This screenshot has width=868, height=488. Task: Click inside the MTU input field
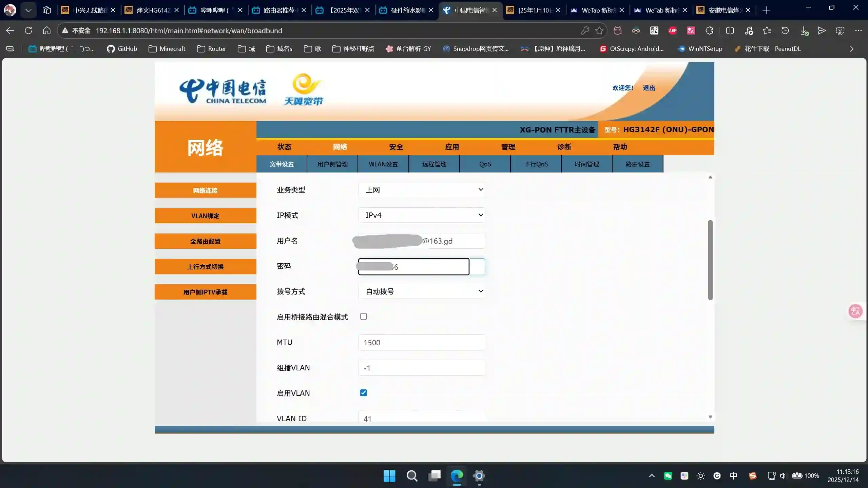click(x=421, y=342)
